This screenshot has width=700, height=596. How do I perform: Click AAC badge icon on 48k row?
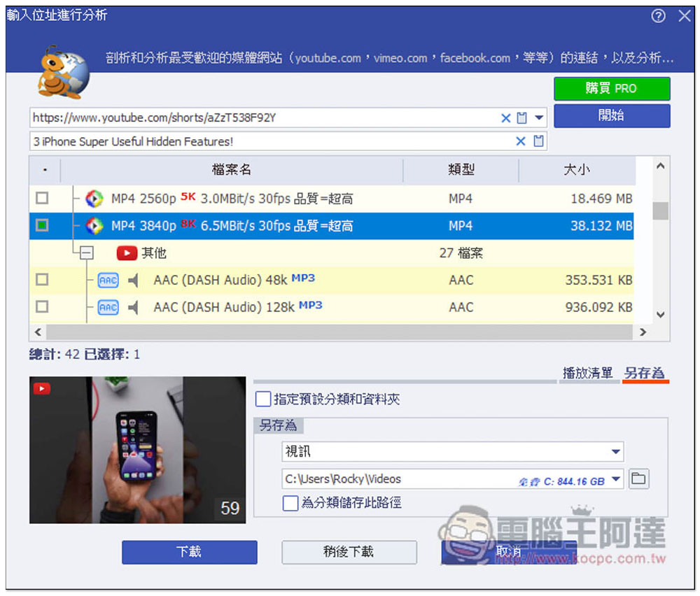[x=108, y=280]
